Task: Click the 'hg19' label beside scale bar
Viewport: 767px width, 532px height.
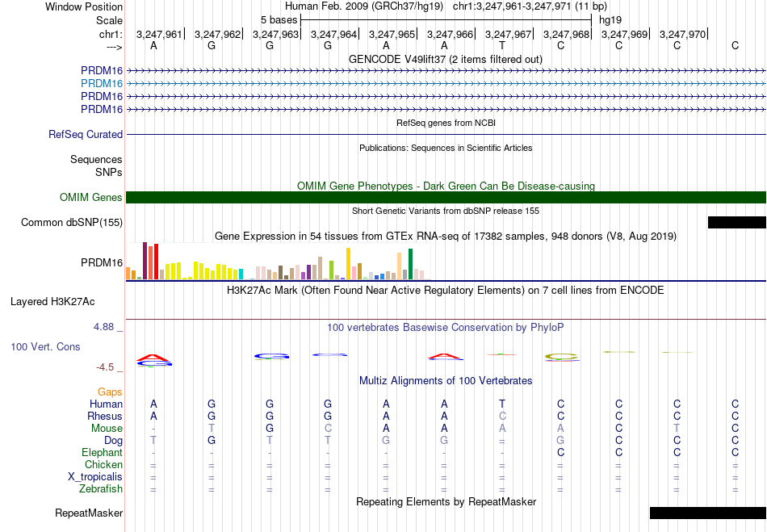Action: [x=610, y=20]
